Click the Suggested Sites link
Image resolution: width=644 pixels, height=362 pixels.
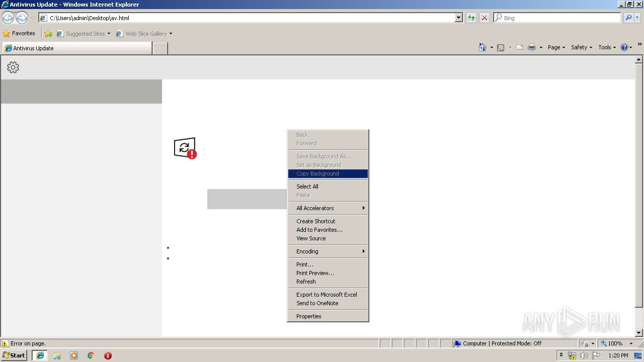point(83,34)
